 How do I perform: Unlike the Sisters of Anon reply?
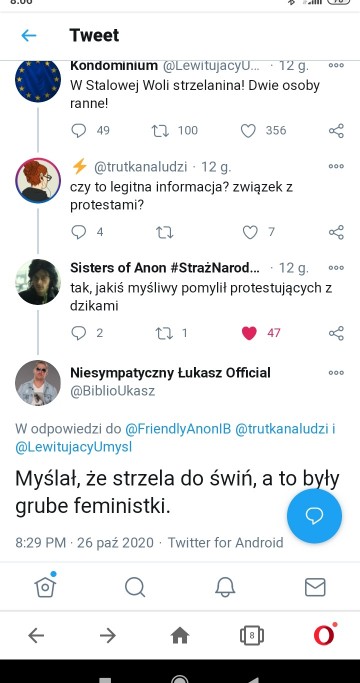coord(249,333)
